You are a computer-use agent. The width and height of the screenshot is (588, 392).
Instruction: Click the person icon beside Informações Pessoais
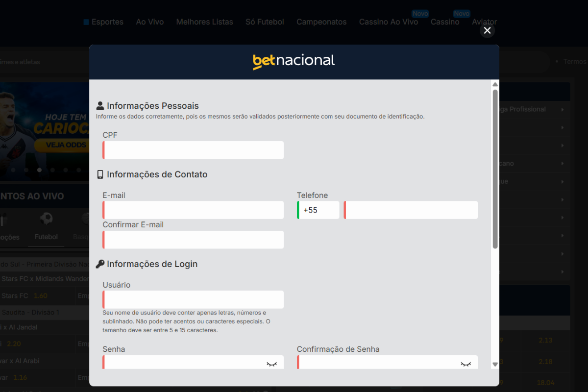pos(100,104)
